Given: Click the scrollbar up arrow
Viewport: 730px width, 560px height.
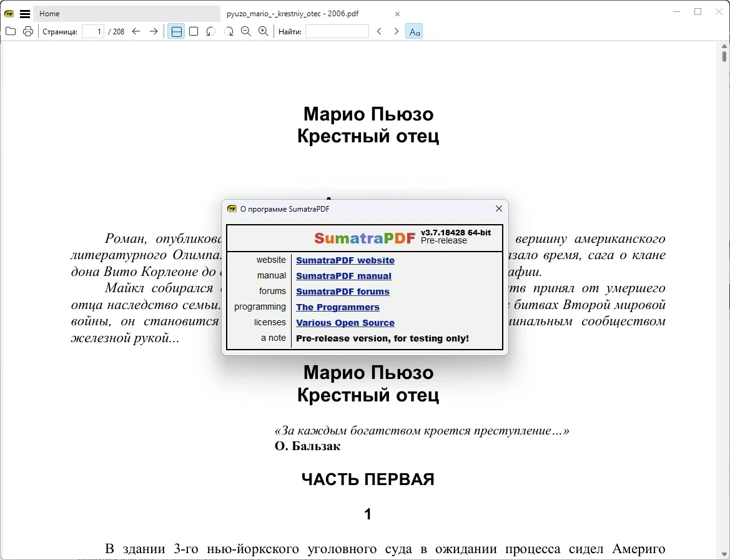Looking at the screenshot, I should click(724, 46).
